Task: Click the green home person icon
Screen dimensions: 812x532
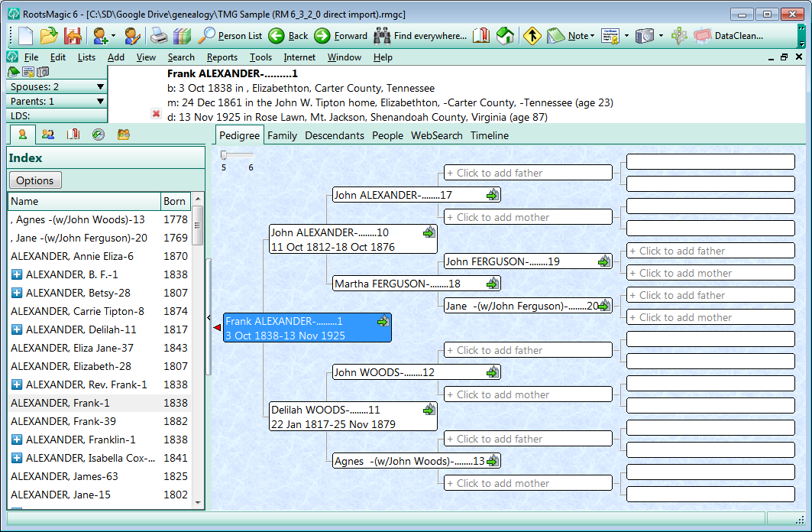Action: tap(505, 36)
